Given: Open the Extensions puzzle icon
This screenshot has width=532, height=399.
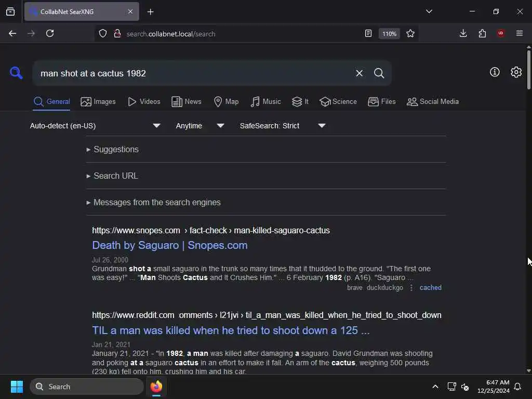Looking at the screenshot, I should coord(482,33).
